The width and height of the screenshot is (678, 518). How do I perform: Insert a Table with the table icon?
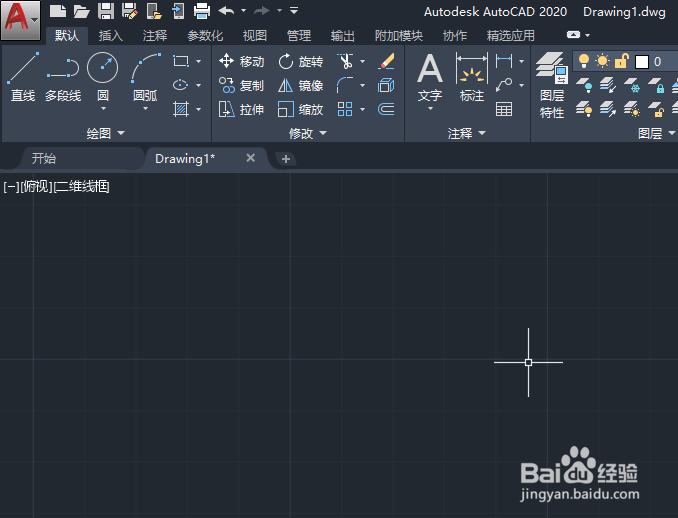click(504, 109)
